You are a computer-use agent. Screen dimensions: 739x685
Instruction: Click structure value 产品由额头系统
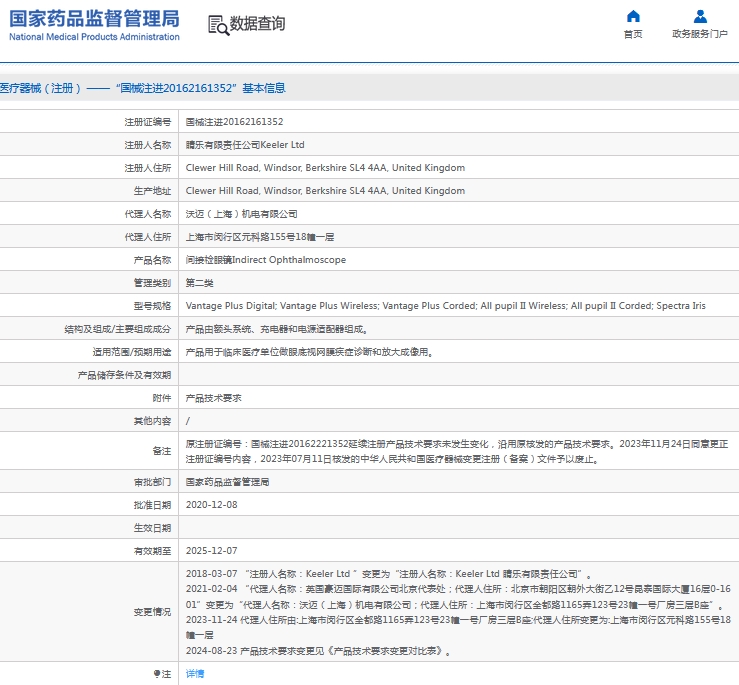pyautogui.click(x=277, y=329)
